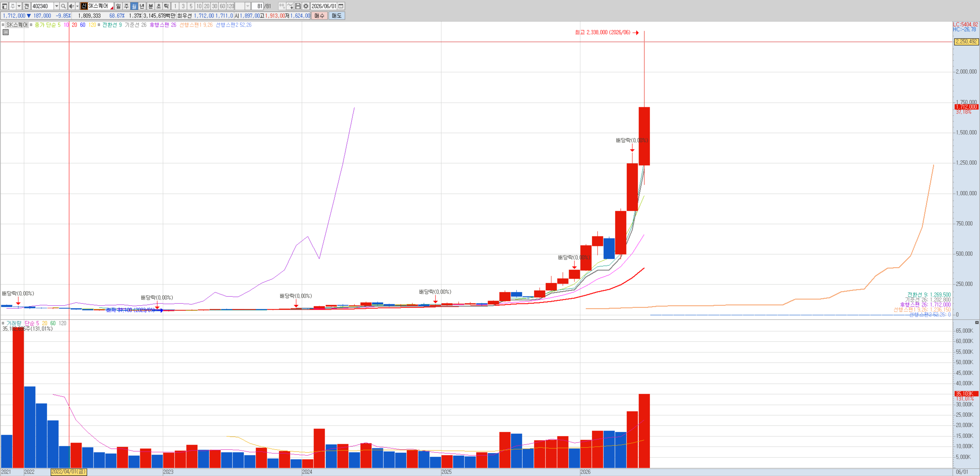Switch chart to weekly 주 period
Screen dimensions: 980x476
click(x=126, y=6)
